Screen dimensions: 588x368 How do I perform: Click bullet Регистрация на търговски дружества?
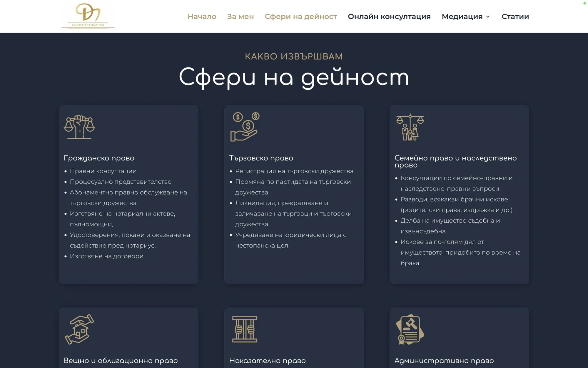click(x=294, y=171)
